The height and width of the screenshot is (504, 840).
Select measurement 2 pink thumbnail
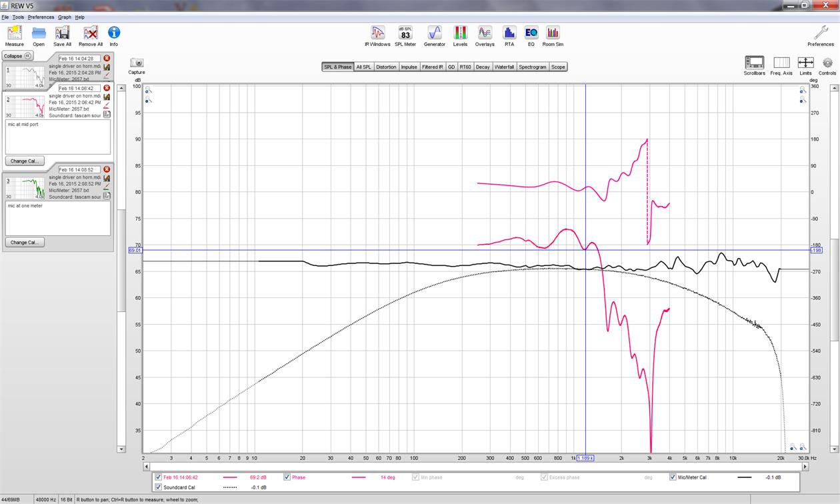click(x=25, y=106)
